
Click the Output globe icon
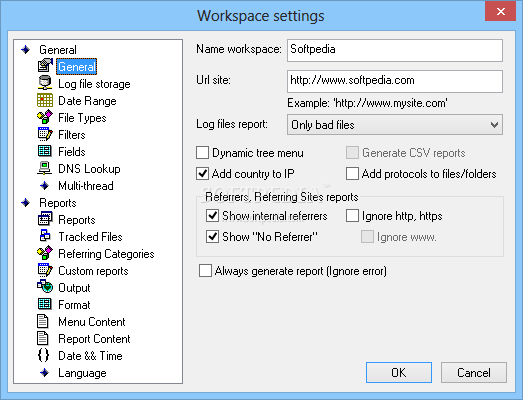click(45, 287)
